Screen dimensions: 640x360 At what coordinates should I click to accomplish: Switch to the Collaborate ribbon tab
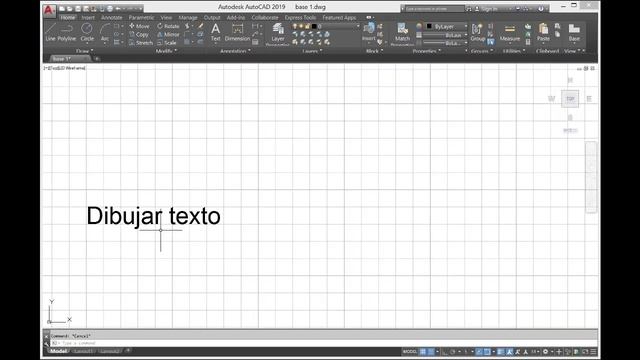(x=264, y=18)
